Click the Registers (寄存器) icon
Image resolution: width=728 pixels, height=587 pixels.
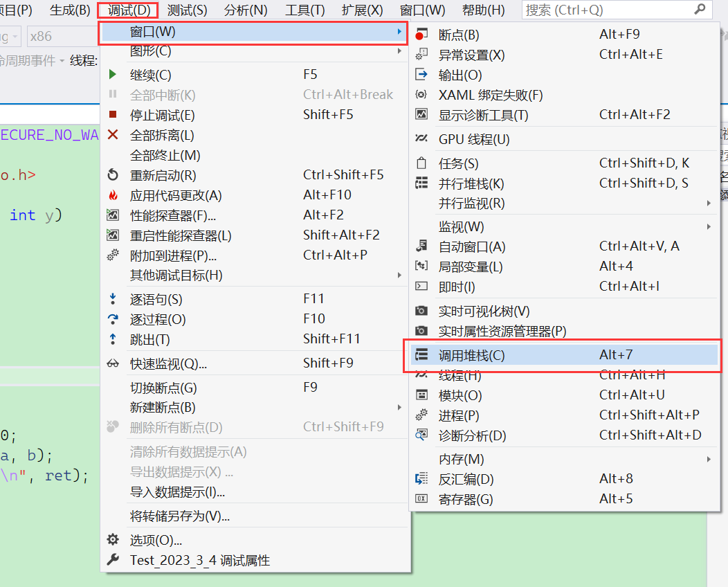pyautogui.click(x=421, y=498)
